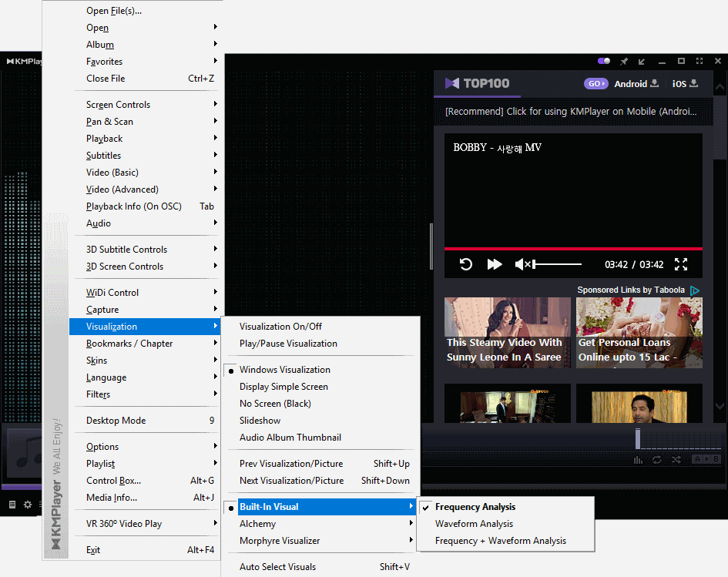Click the iOS download icon

(x=693, y=83)
